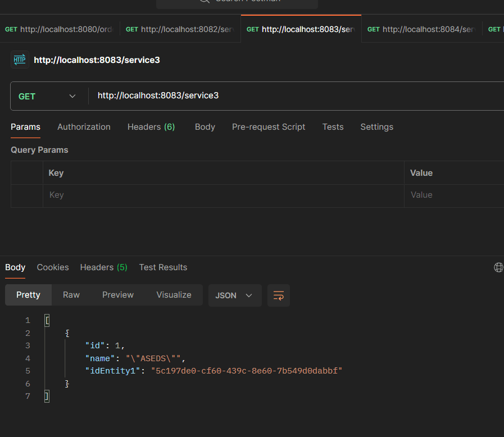Click the HTTP request type icon

point(20,60)
